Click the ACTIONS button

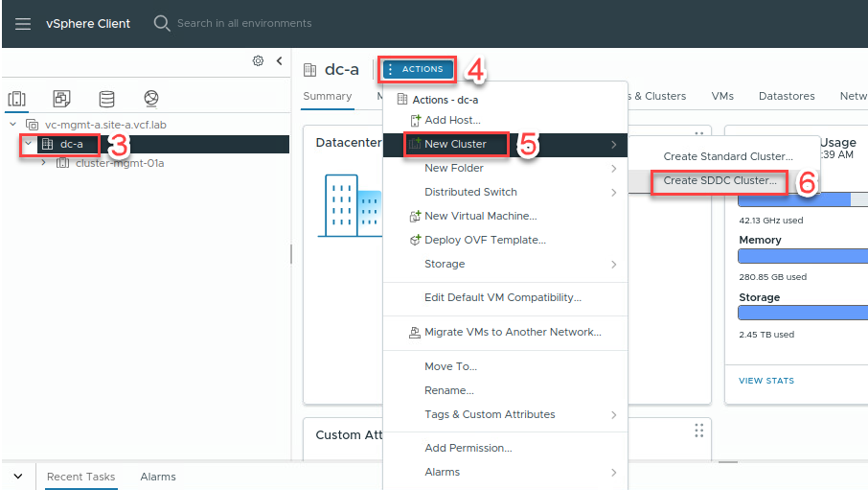pos(418,69)
